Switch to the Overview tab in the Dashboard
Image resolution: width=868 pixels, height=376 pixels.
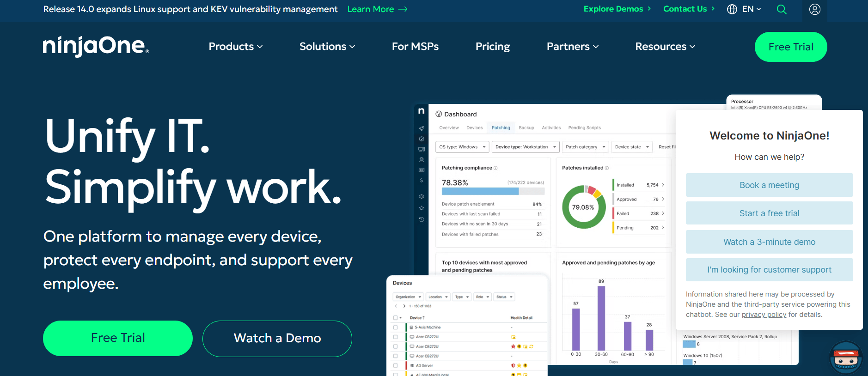pos(449,128)
